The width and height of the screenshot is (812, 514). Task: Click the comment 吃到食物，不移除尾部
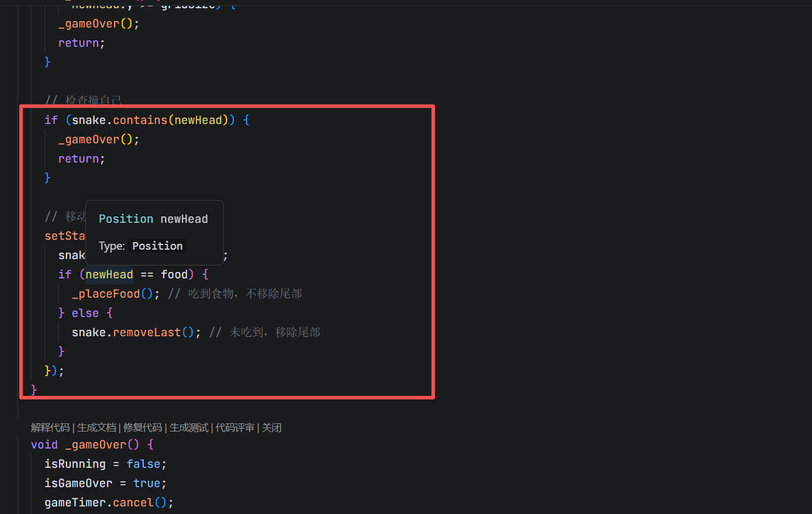point(235,294)
